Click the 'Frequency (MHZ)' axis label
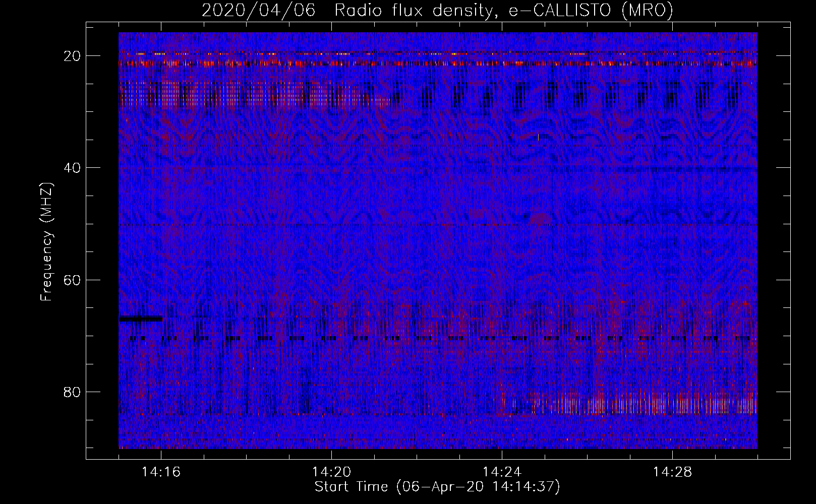The image size is (816, 504). point(46,242)
